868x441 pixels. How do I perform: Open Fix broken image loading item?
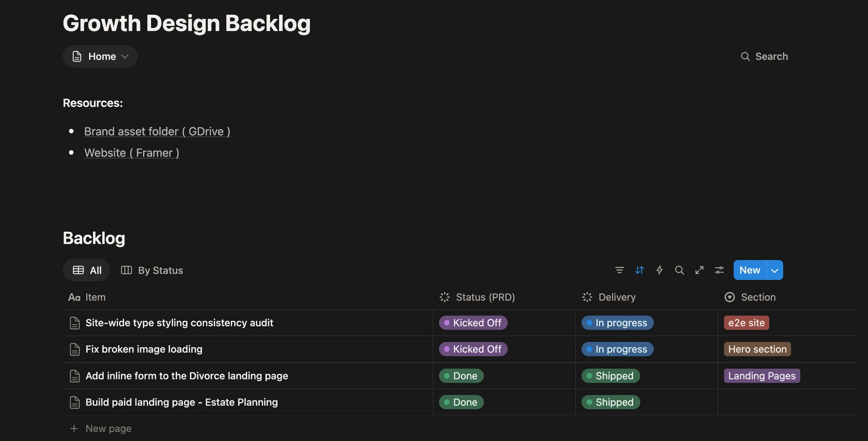(144, 349)
